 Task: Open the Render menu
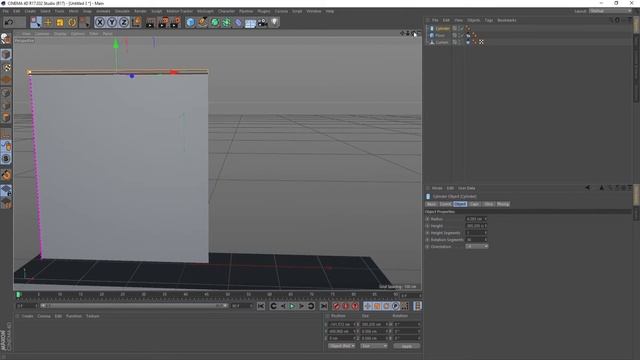tap(140, 11)
